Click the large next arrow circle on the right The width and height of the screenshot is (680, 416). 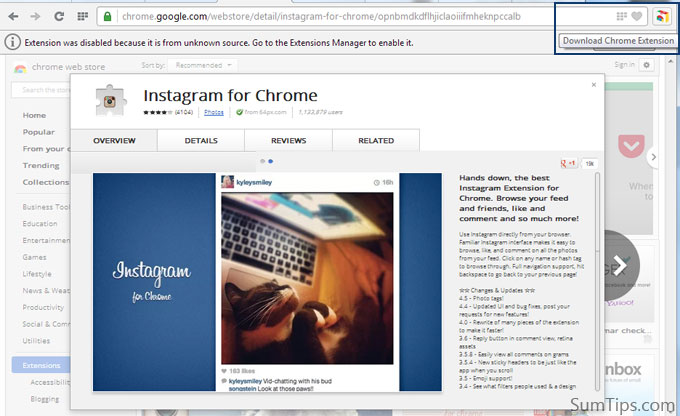(621, 265)
